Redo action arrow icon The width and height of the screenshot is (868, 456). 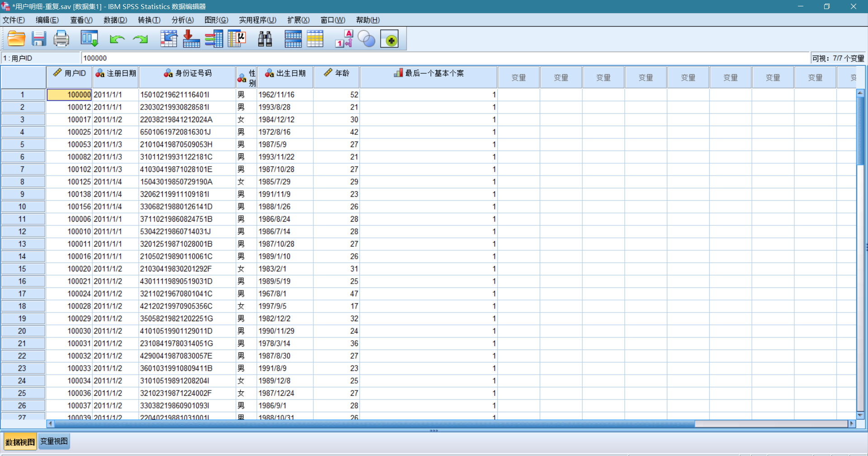[x=140, y=39]
